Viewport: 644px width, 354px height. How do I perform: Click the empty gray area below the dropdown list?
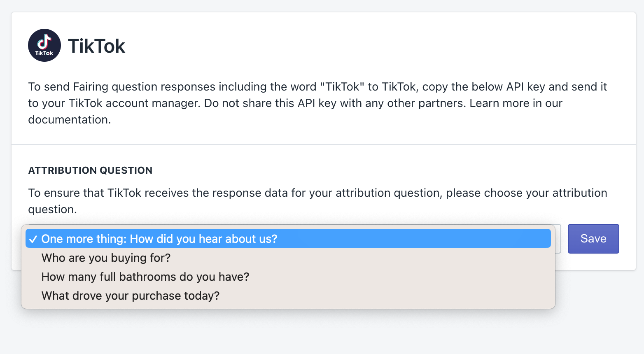[x=288, y=331]
